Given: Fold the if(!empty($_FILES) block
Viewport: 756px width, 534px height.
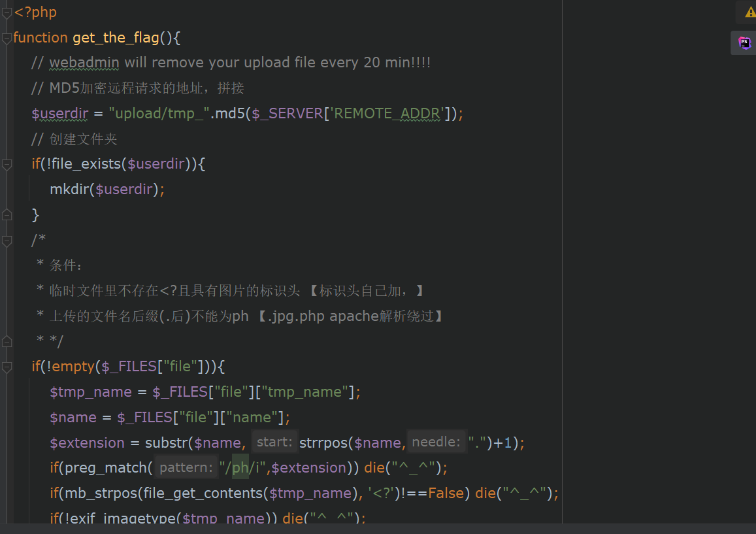Looking at the screenshot, I should tap(7, 366).
